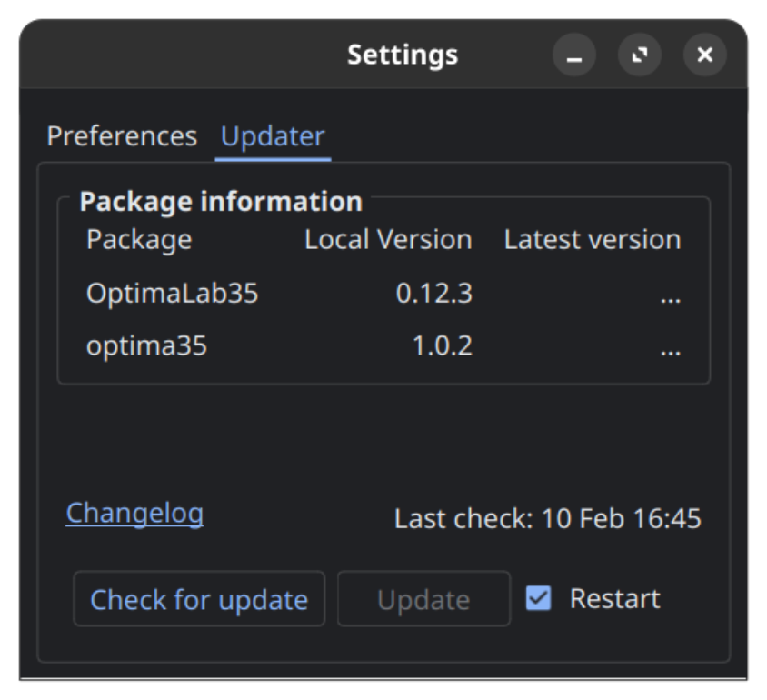Screen dimensions: 767x700
Task: Click the Latest version column header
Action: tap(592, 240)
